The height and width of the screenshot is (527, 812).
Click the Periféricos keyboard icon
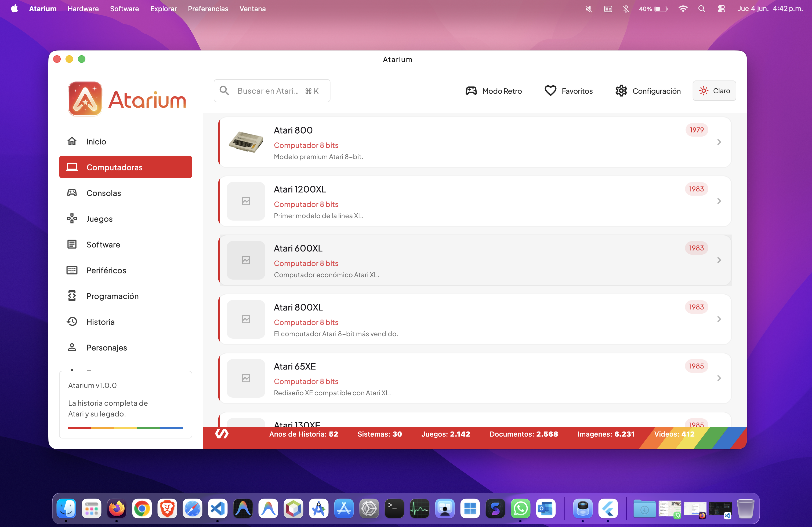point(72,270)
